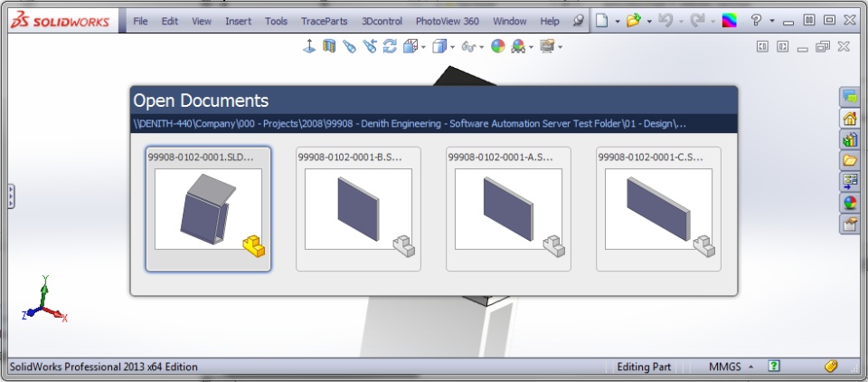The height and width of the screenshot is (382, 868).
Task: Click the Open folder icon
Action: pos(633,21)
